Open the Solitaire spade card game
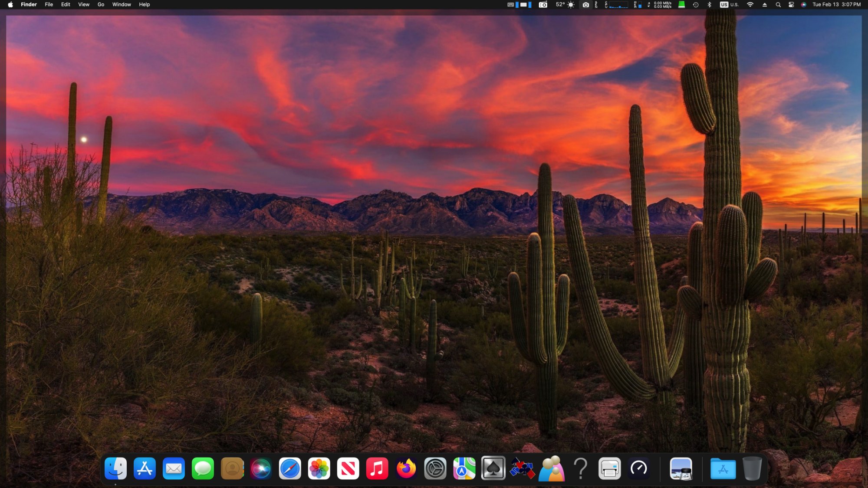Screen dimensions: 868x488 point(493,468)
